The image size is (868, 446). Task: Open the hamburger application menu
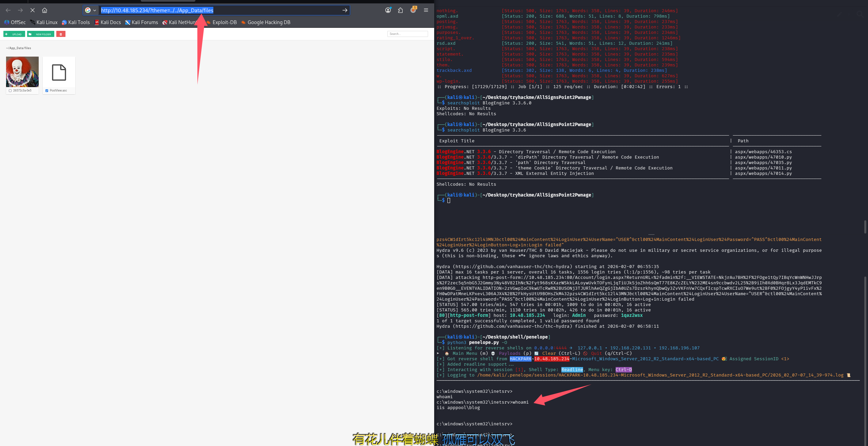pos(426,10)
